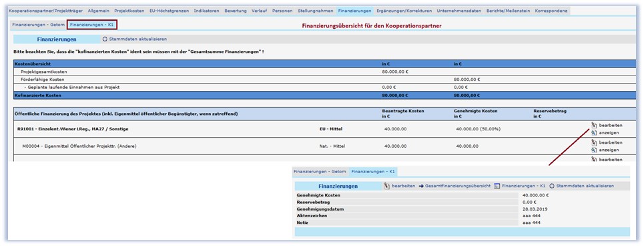Click the gear icon beside the upper Stammdaten aktualisieren

(x=105, y=39)
